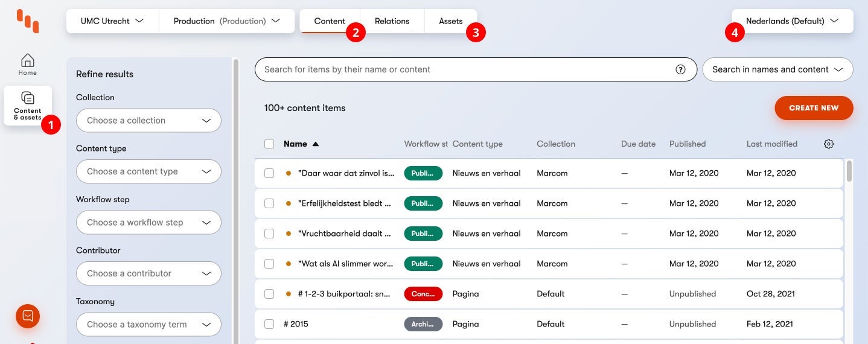Expand Nederlands (Default) language selector
This screenshot has height=344, width=868.
792,21
